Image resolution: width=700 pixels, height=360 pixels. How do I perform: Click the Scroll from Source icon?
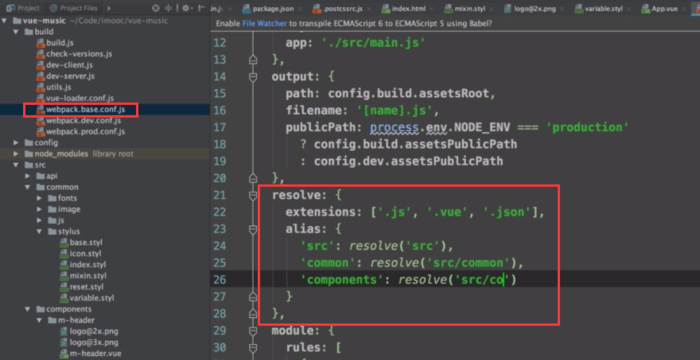tap(155, 8)
